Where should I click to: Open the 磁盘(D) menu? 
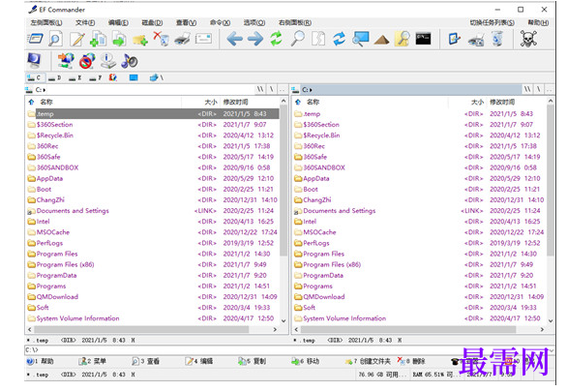click(152, 22)
